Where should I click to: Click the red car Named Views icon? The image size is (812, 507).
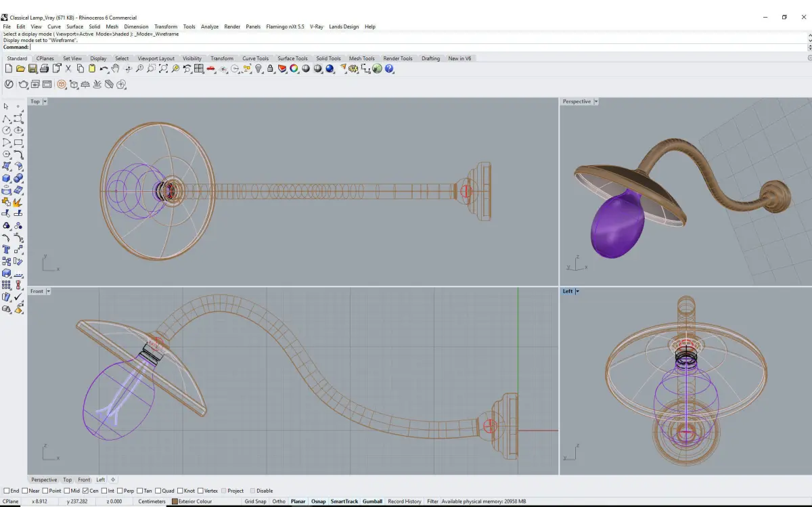click(x=211, y=68)
